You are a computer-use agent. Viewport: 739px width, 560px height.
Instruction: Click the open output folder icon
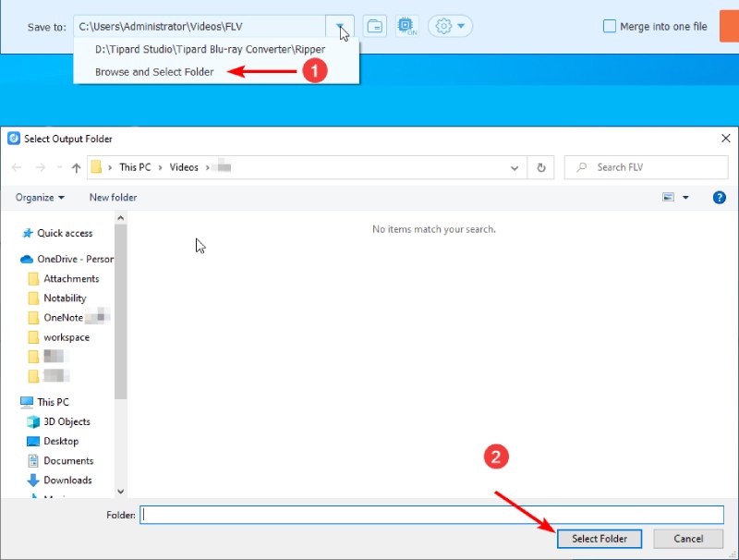click(x=375, y=27)
